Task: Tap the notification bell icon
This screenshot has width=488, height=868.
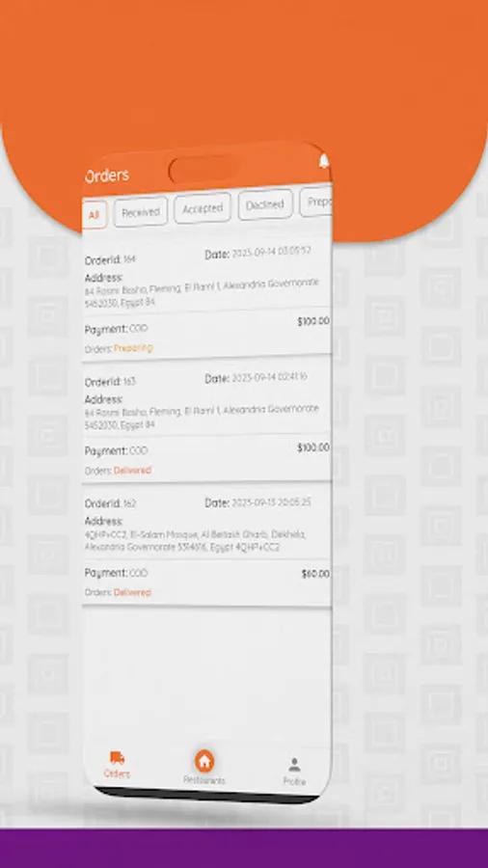Action: coord(324,161)
